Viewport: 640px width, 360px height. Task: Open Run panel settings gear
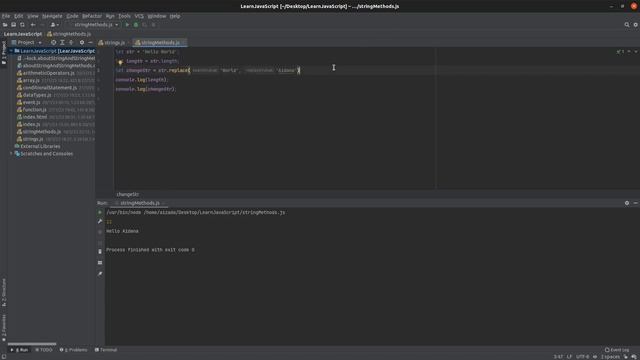(627, 203)
